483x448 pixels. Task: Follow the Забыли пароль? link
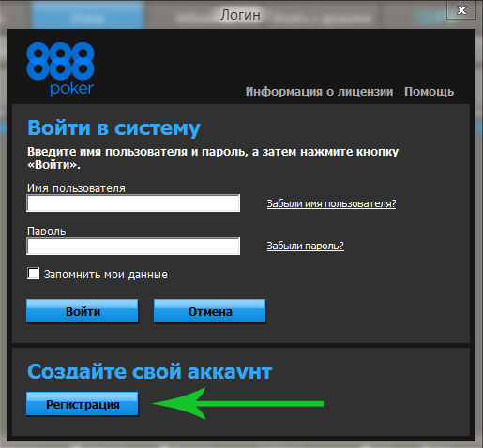tap(306, 246)
